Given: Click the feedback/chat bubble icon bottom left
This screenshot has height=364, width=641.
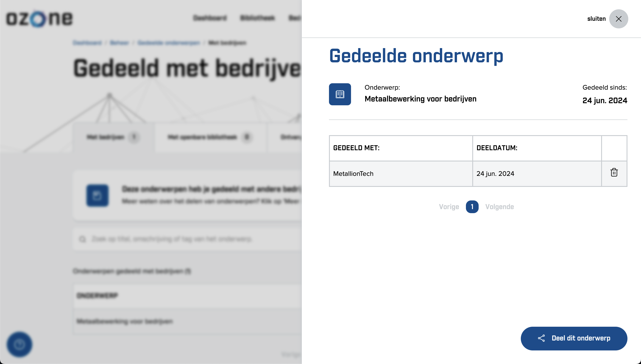Looking at the screenshot, I should pyautogui.click(x=19, y=344).
